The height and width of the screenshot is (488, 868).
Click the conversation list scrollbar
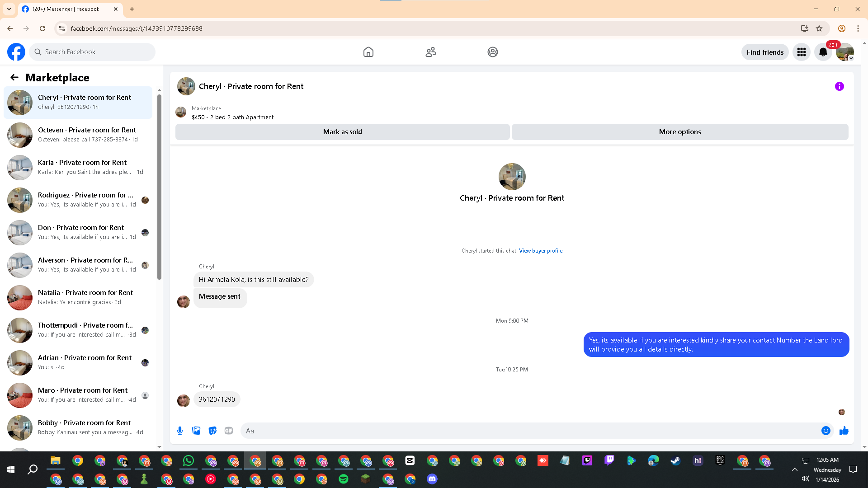click(159, 186)
